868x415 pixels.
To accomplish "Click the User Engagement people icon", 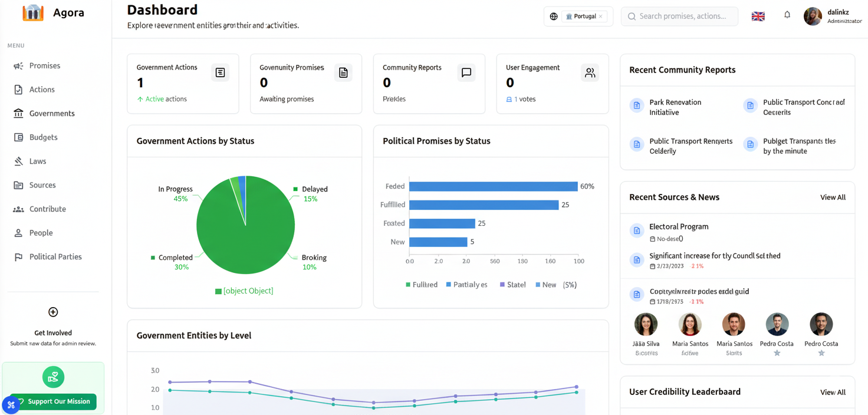I will click(x=589, y=73).
